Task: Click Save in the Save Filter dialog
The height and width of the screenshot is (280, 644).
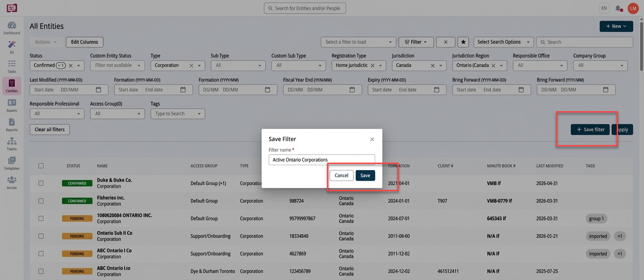Action: 365,175
